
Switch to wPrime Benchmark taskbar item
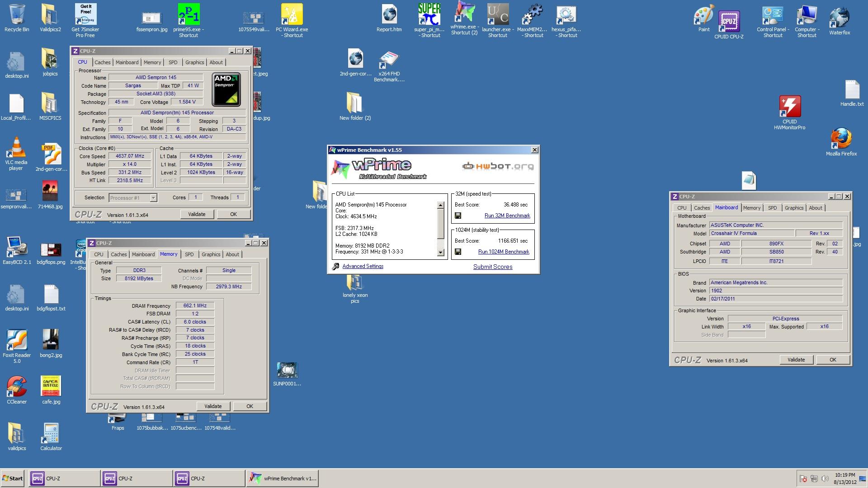pyautogui.click(x=283, y=479)
